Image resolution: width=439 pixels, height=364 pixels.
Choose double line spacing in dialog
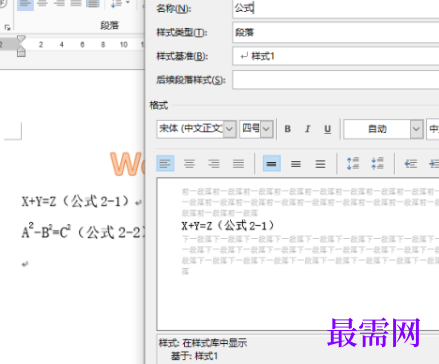pos(320,164)
